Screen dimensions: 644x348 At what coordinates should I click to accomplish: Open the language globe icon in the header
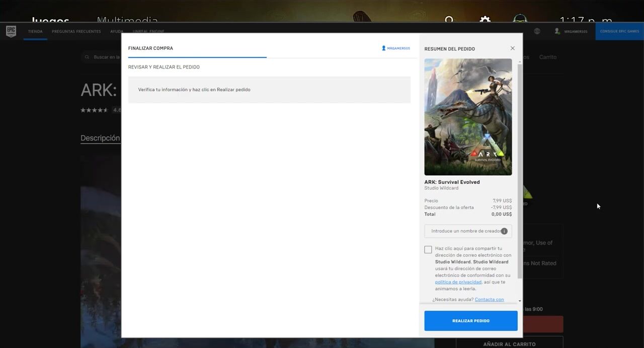pos(537,31)
